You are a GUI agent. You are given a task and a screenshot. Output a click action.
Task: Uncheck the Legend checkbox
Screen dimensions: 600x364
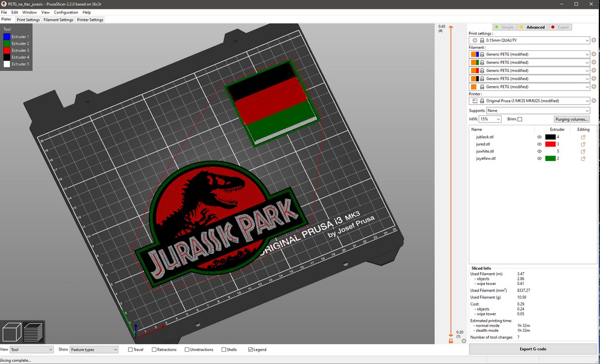(251, 349)
